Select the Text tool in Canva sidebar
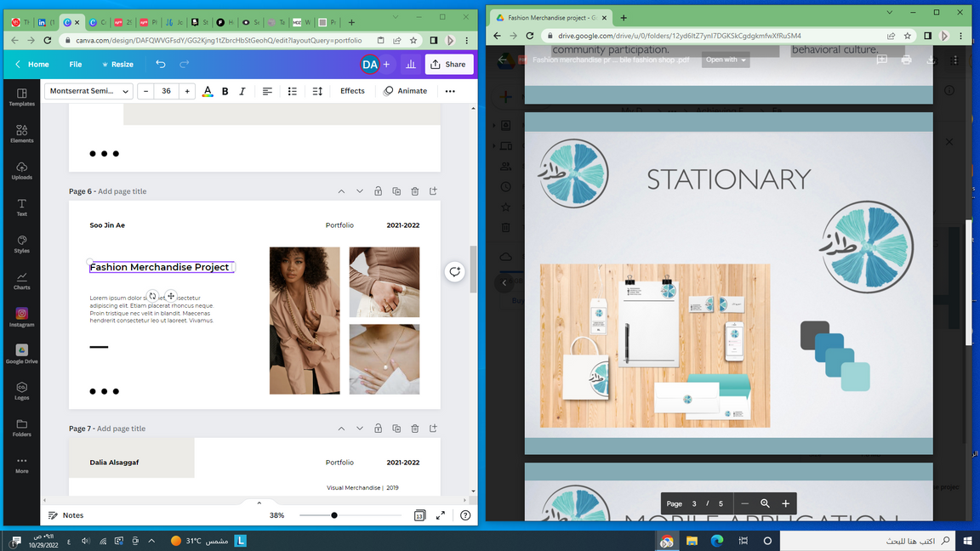Screen dimensions: 980x551 22,207
